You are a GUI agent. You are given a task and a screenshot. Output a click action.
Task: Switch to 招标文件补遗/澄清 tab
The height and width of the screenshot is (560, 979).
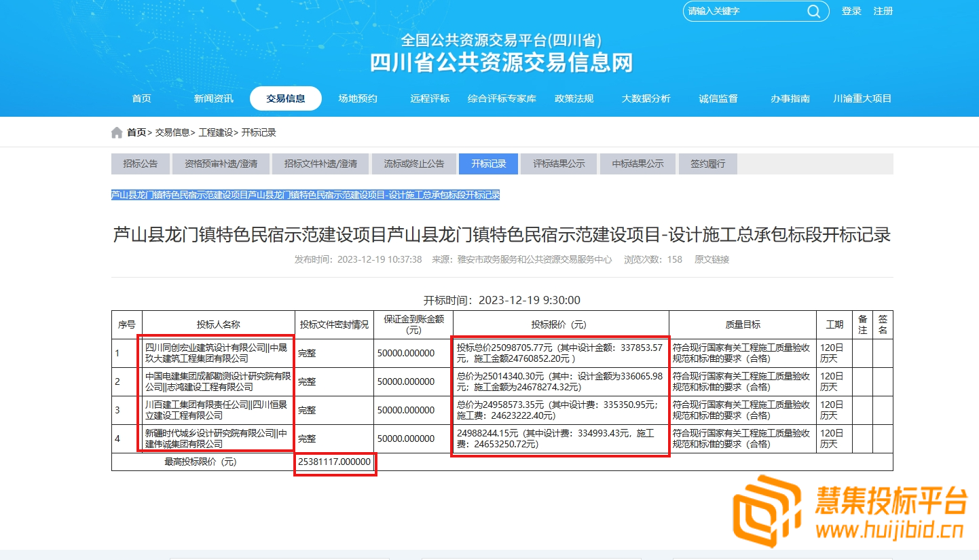321,164
